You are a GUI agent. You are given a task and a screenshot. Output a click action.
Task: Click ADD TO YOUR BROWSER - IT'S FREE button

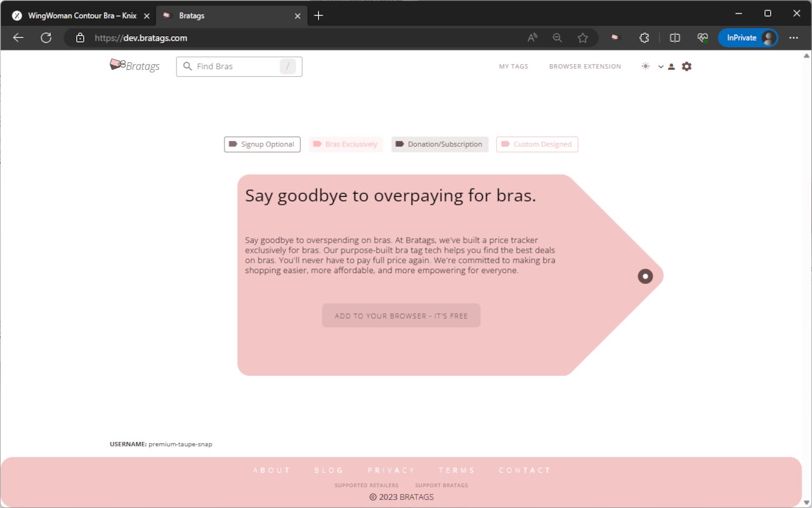pyautogui.click(x=401, y=316)
